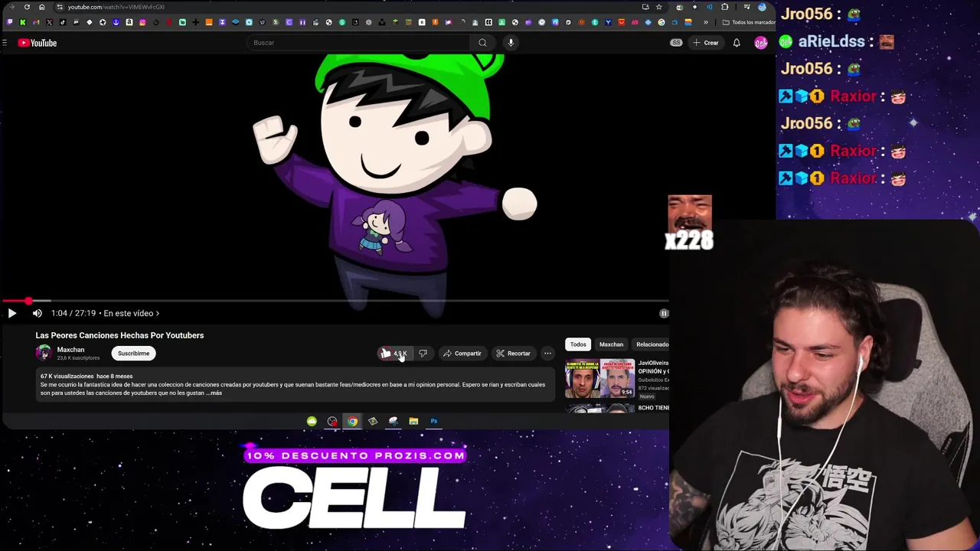Open the Instagram bookmark icon
The image size is (980, 551).
[142, 22]
